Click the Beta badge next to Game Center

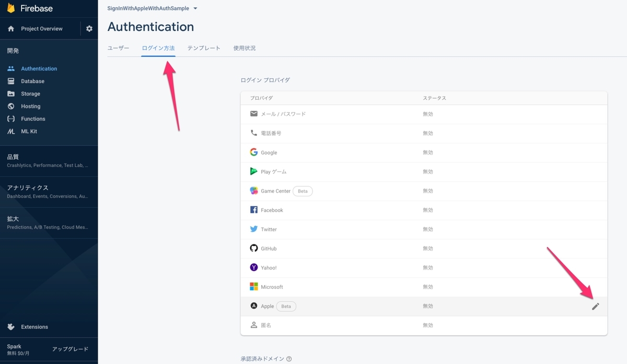click(x=303, y=191)
